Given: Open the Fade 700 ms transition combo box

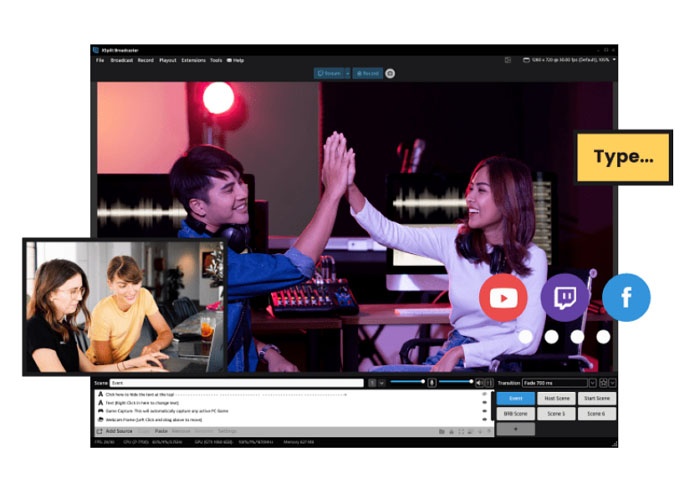Looking at the screenshot, I should 555,383.
